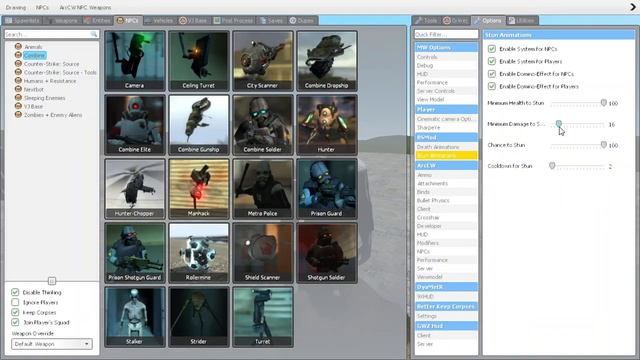Switch to the VJ Base tab
The image size is (640, 360).
[193, 20]
